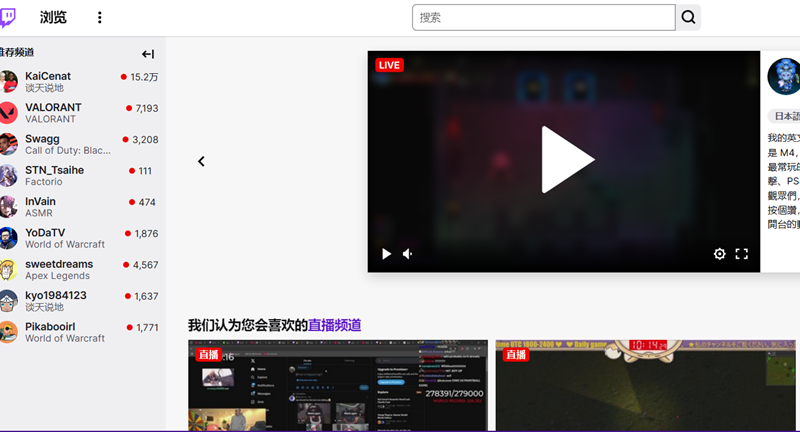The height and width of the screenshot is (432, 800).
Task: Select STN_Tsaihe channel name
Action: click(x=55, y=170)
